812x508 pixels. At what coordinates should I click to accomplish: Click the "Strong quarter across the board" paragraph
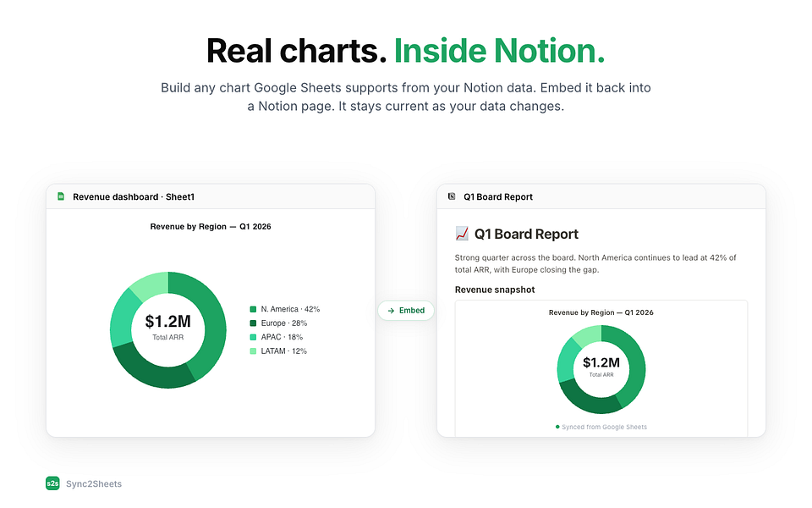tap(595, 264)
